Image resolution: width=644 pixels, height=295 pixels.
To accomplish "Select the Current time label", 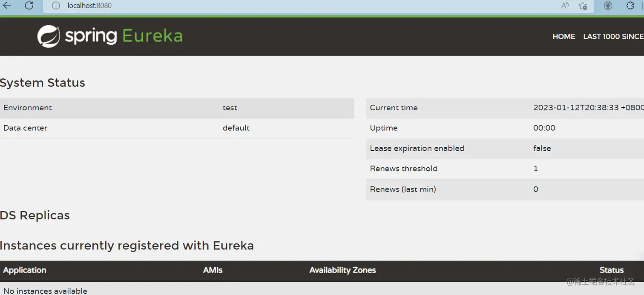I will 394,108.
